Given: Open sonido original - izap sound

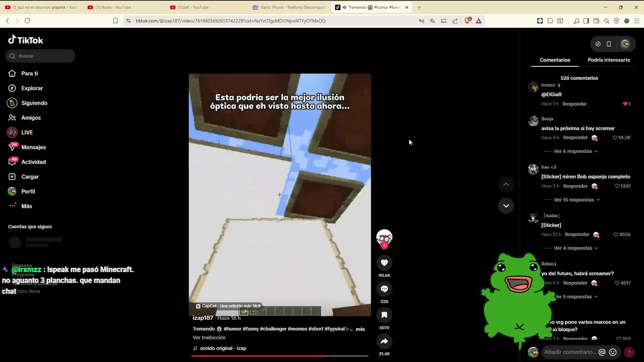Looking at the screenshot, I should (x=219, y=348).
